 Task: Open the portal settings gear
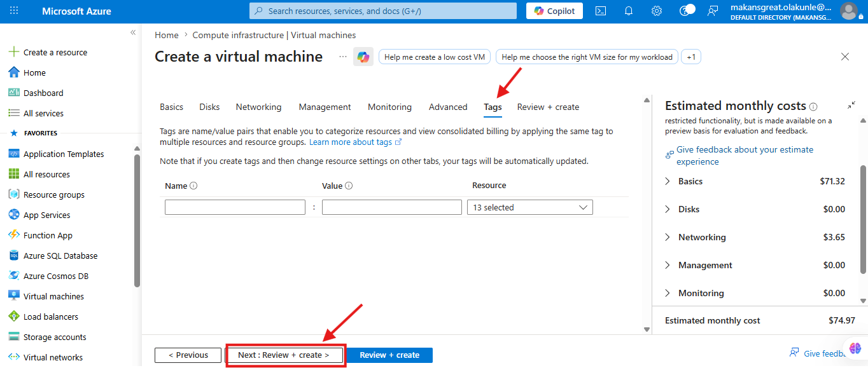pyautogui.click(x=657, y=11)
